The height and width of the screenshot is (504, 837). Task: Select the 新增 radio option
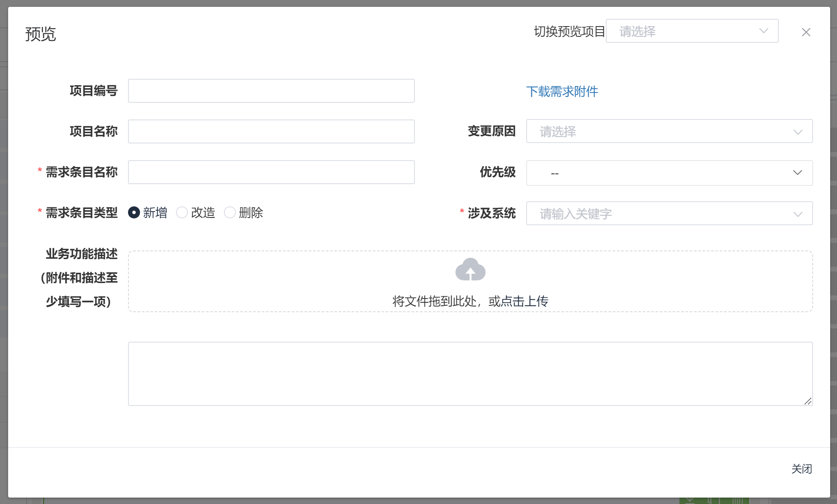(x=135, y=212)
